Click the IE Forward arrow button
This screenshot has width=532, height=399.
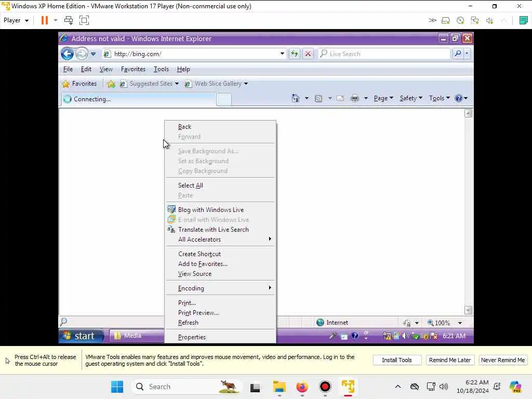82,54
